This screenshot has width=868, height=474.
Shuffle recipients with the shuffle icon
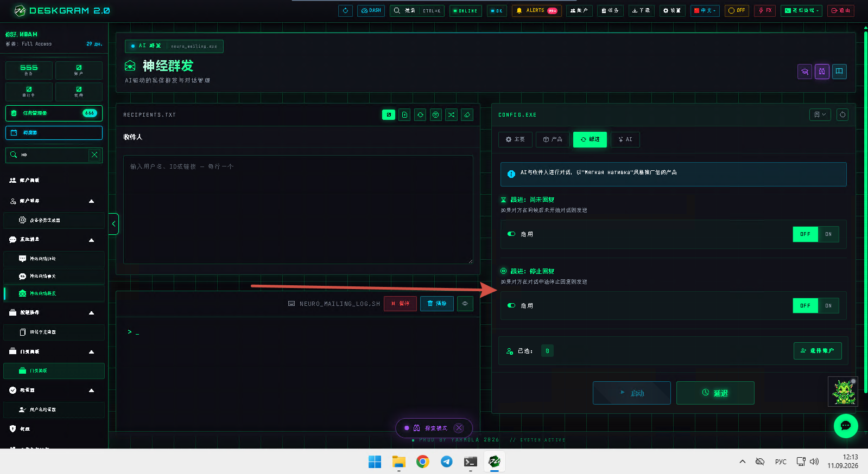click(451, 114)
